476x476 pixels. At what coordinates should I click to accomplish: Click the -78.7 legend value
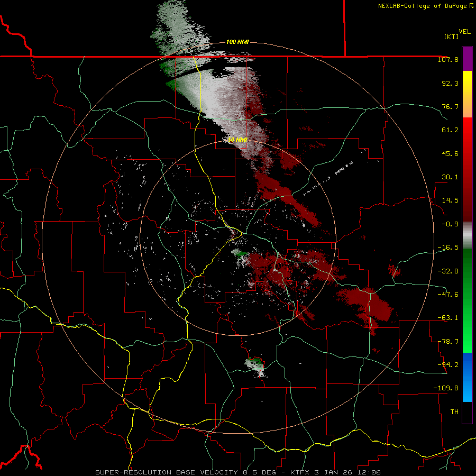tap(448, 342)
